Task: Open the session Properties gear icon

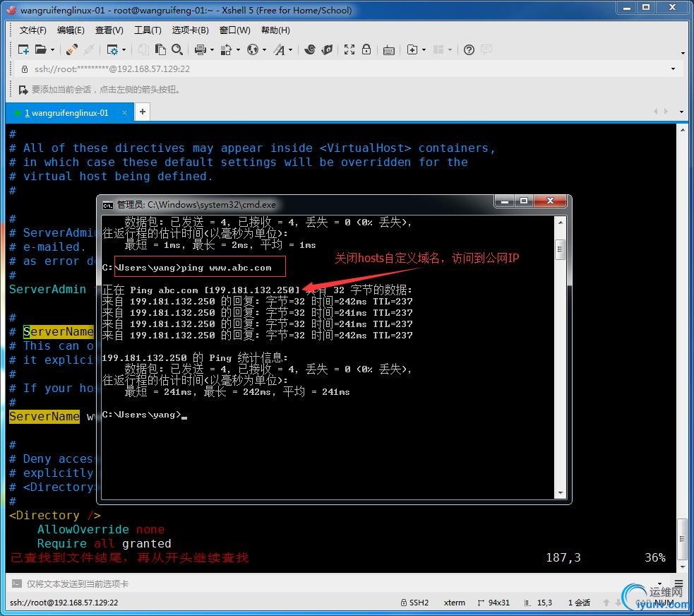Action: 112,49
